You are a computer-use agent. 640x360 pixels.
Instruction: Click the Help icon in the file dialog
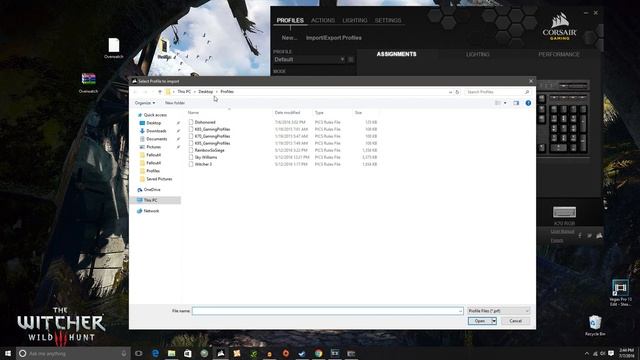pos(528,103)
